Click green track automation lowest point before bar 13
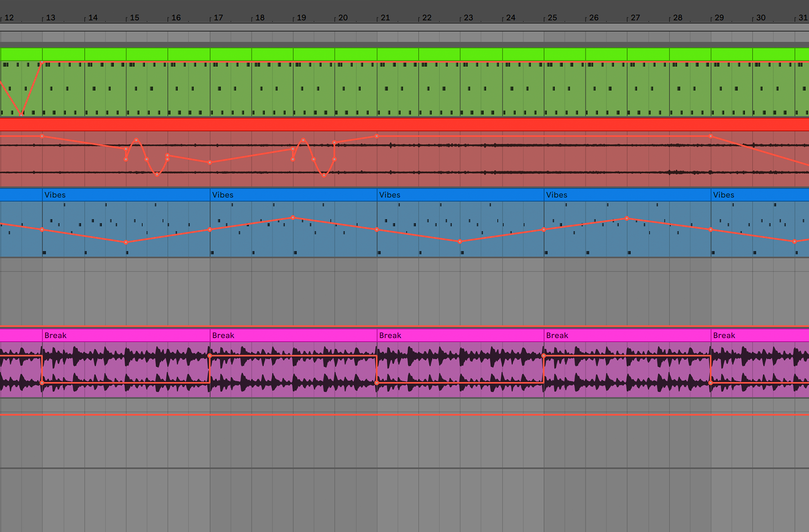Image resolution: width=809 pixels, height=532 pixels. click(21, 115)
